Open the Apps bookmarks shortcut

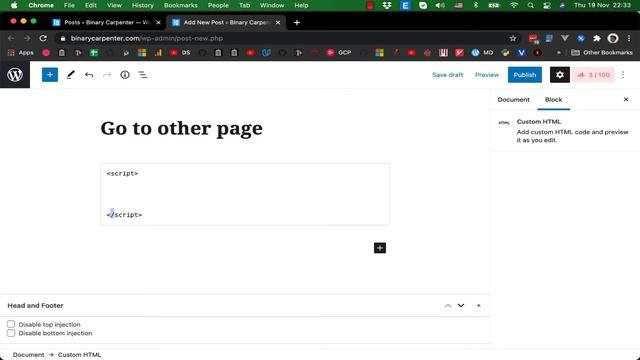click(21, 53)
